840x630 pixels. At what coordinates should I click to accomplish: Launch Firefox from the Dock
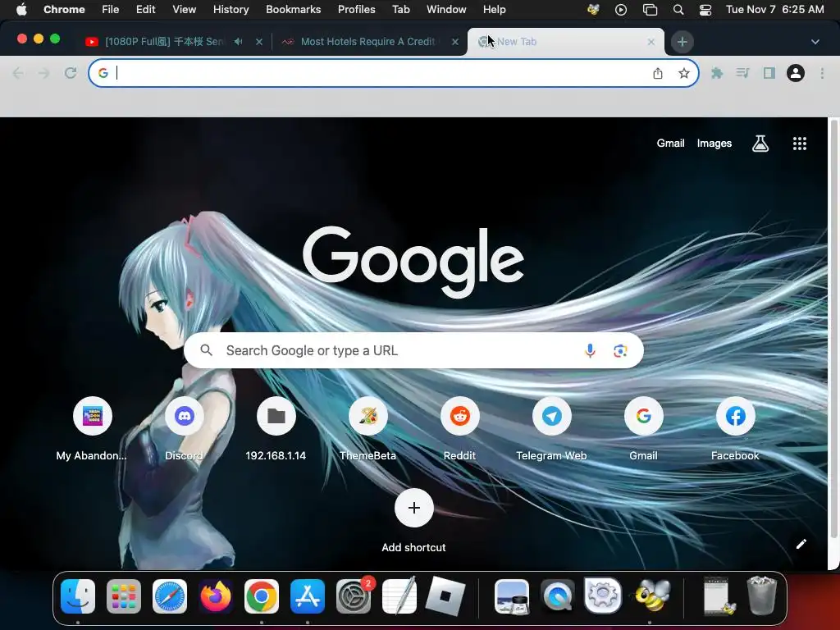[x=216, y=596]
